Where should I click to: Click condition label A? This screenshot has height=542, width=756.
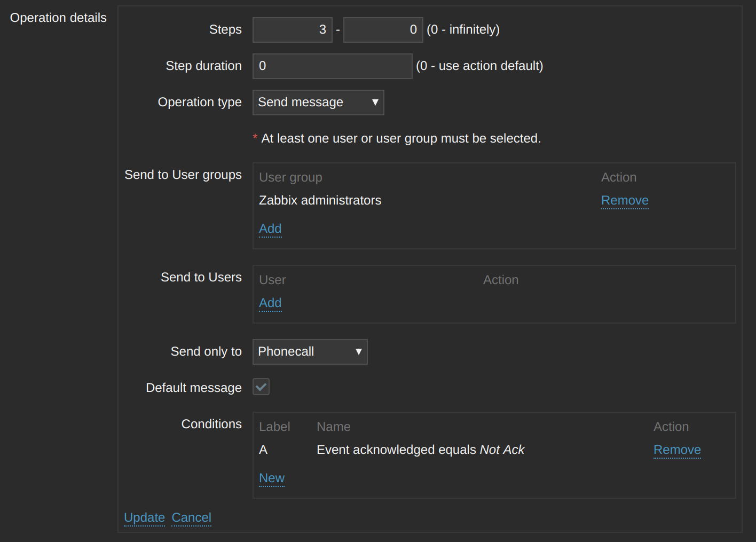click(263, 450)
